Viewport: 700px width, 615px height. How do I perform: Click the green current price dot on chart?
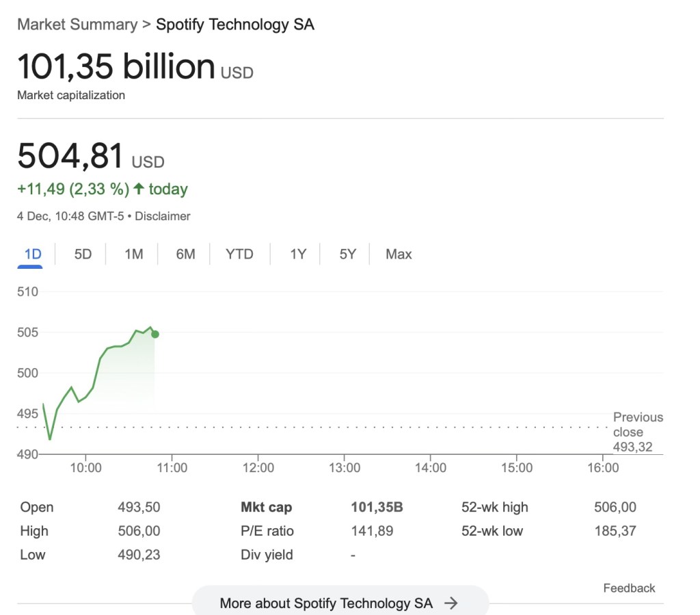pos(155,334)
